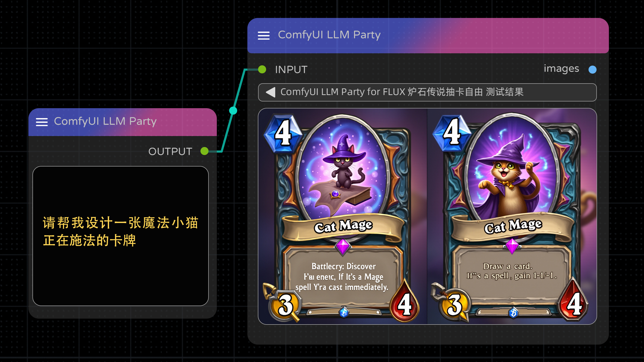The width and height of the screenshot is (644, 362).
Task: Select the left Cat Mage card image
Action: [x=343, y=216]
